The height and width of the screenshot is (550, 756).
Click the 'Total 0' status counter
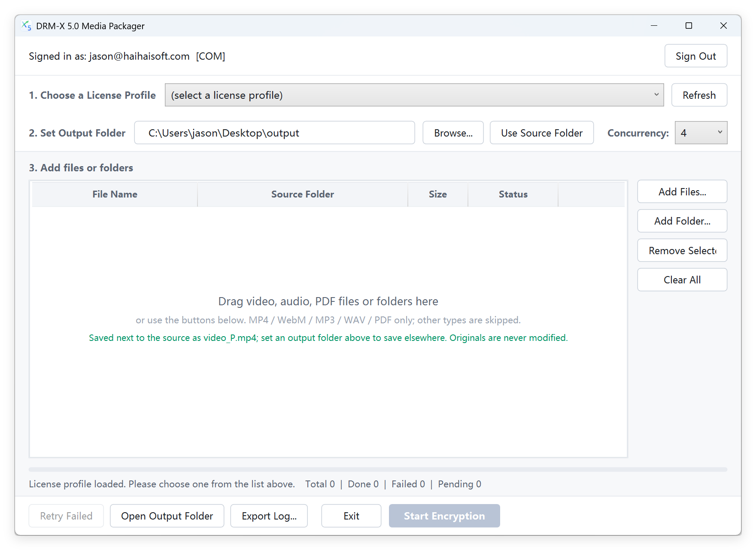pyautogui.click(x=320, y=484)
